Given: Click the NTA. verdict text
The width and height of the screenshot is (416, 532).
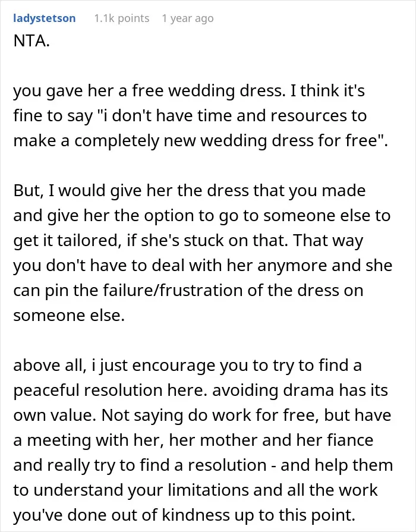Looking at the screenshot, I should (x=31, y=41).
